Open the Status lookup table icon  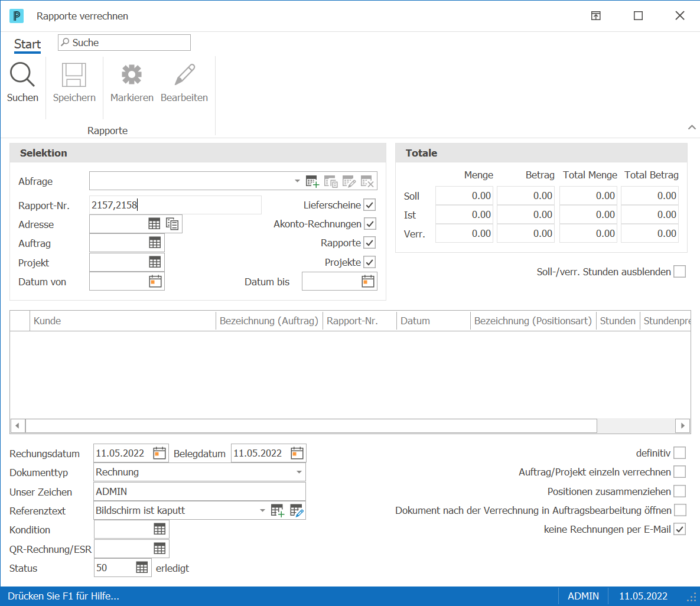click(142, 568)
